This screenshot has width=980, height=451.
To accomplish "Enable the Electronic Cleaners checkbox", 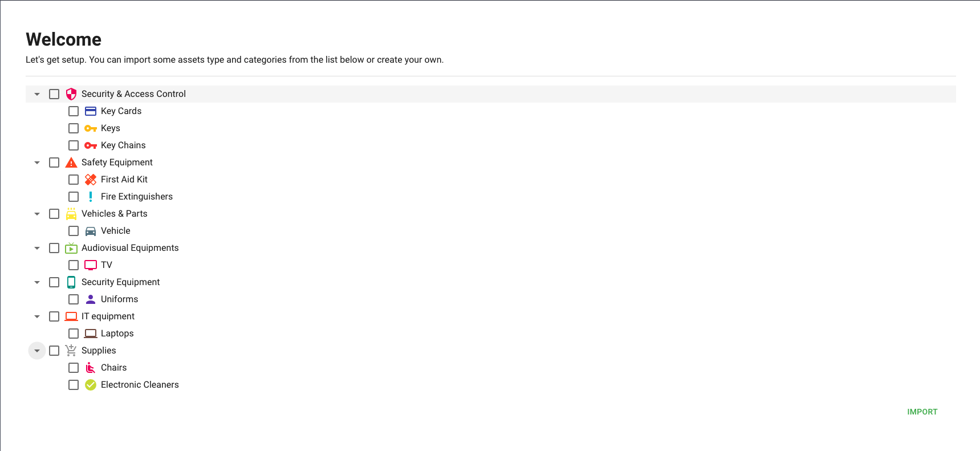I will [x=74, y=385].
